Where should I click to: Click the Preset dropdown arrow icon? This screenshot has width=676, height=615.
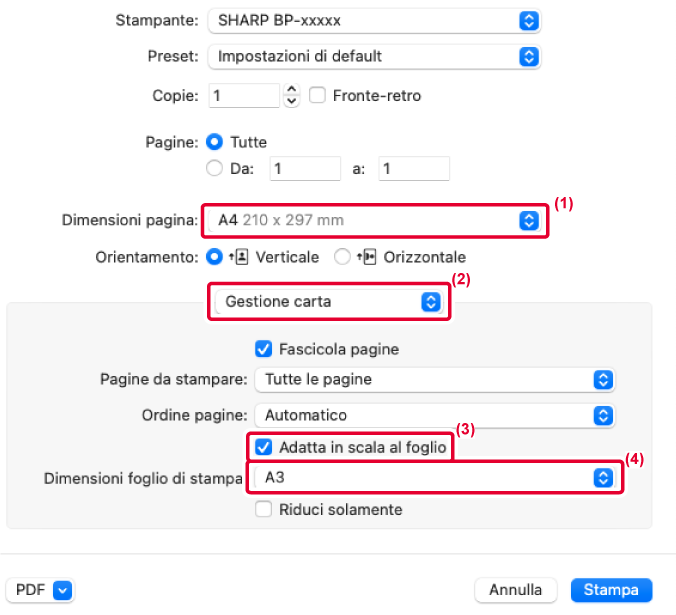[x=529, y=56]
